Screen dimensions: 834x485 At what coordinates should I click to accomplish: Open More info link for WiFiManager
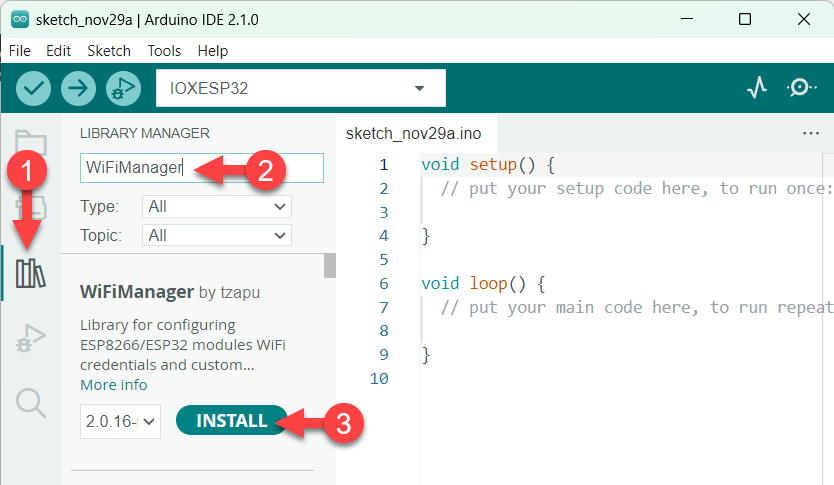pos(114,385)
